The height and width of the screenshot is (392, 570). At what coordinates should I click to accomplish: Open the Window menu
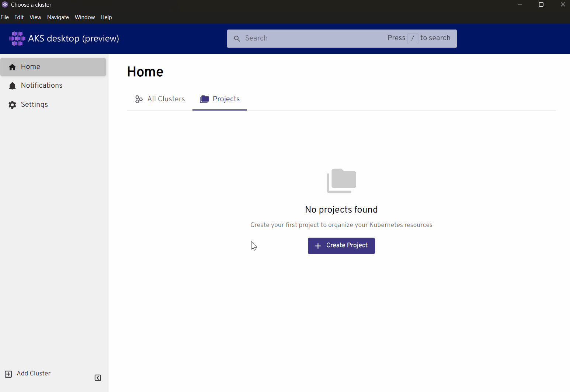coord(84,17)
